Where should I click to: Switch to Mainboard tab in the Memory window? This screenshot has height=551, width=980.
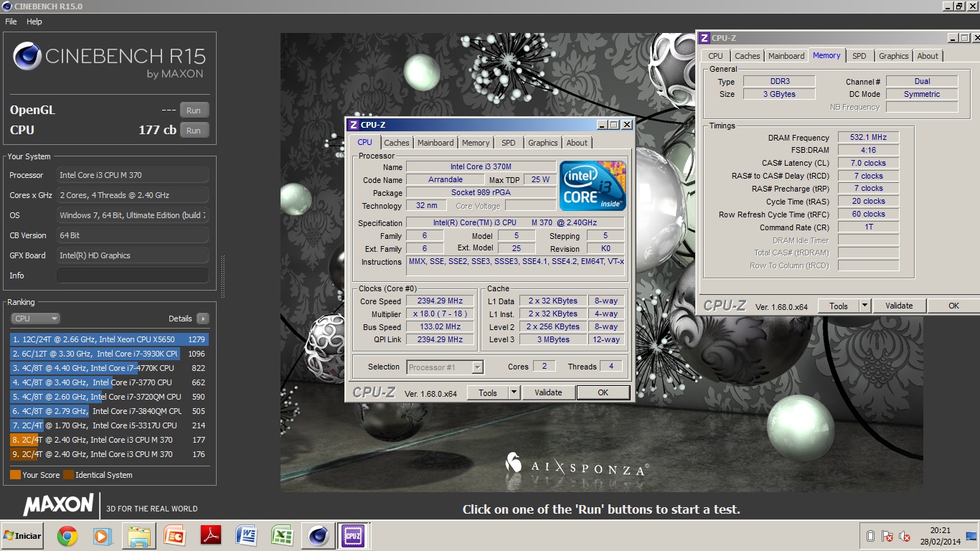(786, 56)
